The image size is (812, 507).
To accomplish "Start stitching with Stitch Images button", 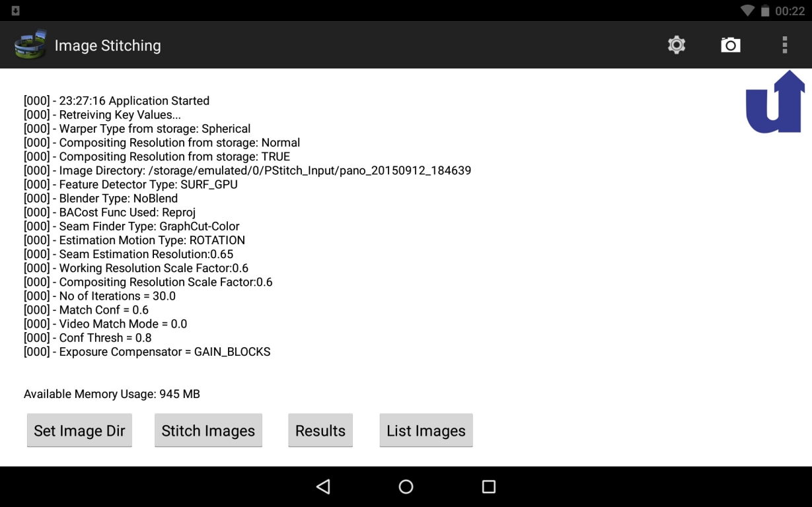I will [x=208, y=430].
